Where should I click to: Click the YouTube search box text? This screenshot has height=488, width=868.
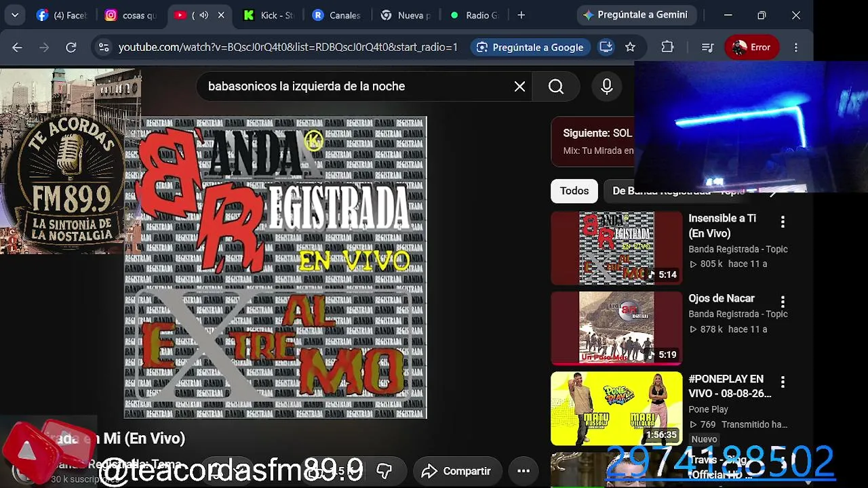tap(307, 87)
